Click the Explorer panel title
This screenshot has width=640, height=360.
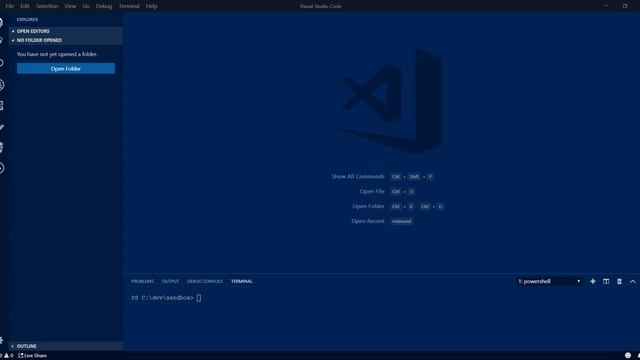tap(27, 20)
